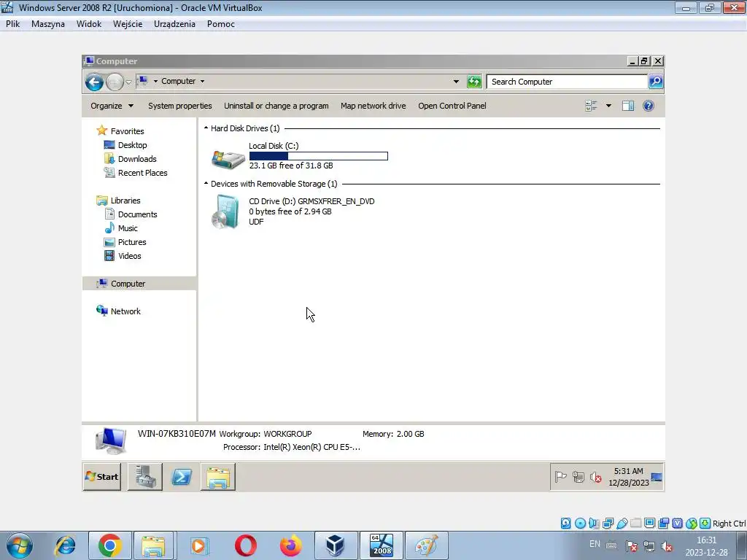
Task: Open the Pomoc menu
Action: pyautogui.click(x=220, y=24)
